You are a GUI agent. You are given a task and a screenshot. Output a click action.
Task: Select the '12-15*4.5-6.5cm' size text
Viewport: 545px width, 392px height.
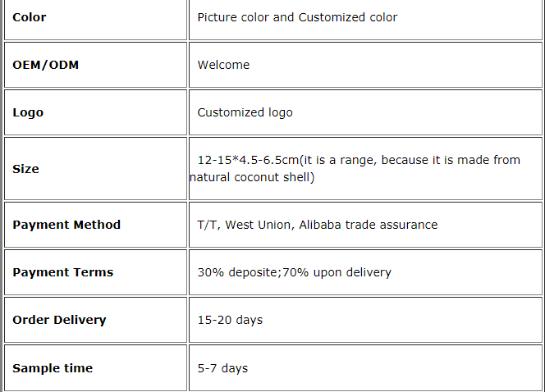point(248,160)
